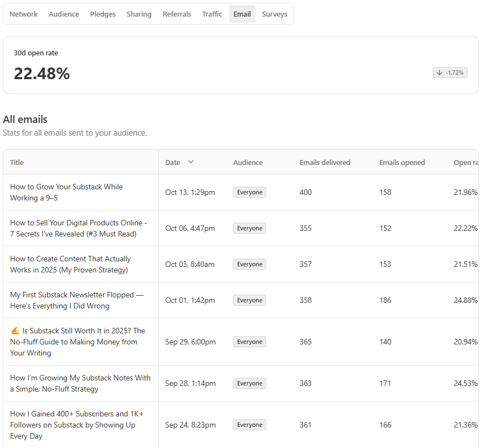Click open rate 20.94%
The width and height of the screenshot is (482, 448).
pyautogui.click(x=466, y=342)
